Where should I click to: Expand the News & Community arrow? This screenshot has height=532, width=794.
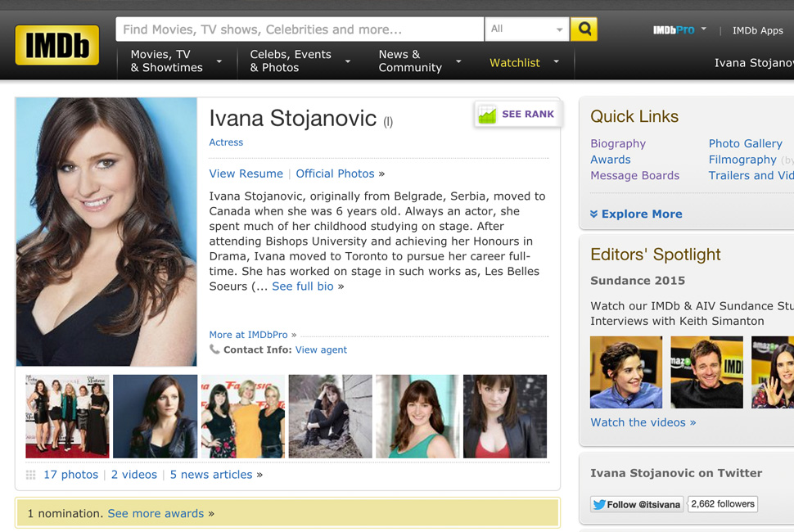click(x=458, y=61)
